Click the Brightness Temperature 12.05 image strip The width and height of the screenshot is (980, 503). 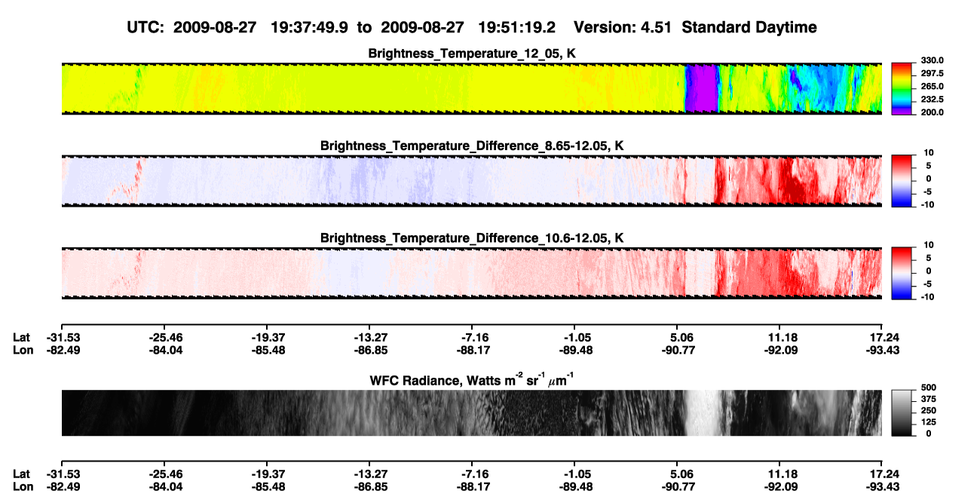pos(471,88)
